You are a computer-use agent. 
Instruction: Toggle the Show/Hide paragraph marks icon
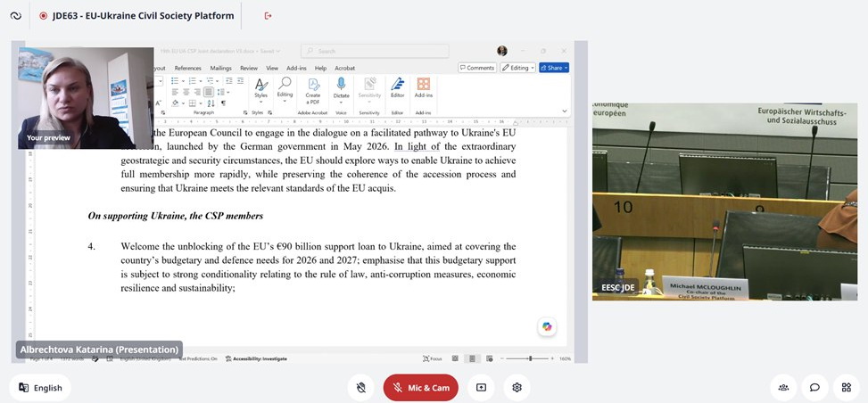point(223,103)
